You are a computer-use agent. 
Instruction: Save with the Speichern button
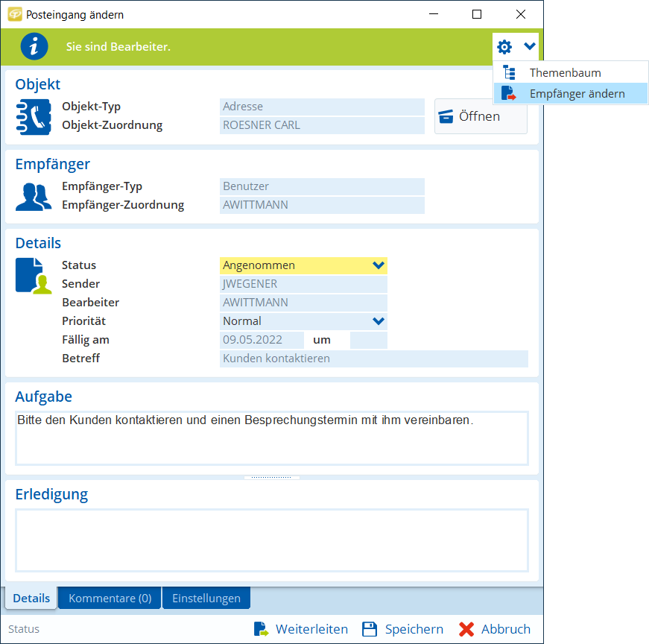tap(402, 629)
